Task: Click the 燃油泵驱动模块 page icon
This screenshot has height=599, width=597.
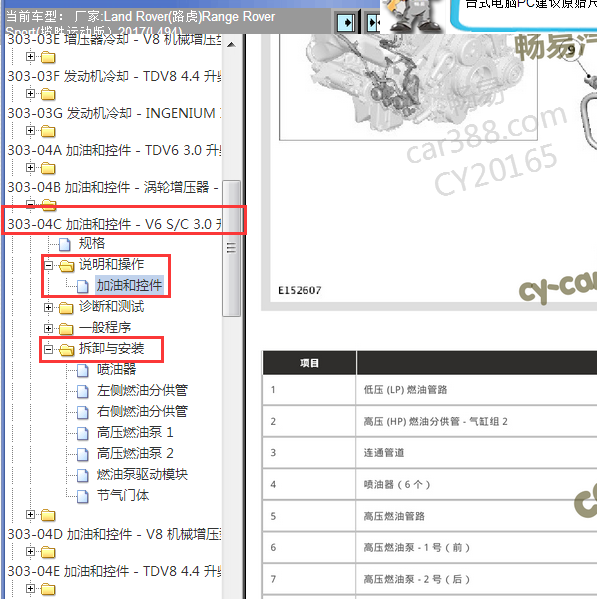Action: (x=83, y=475)
